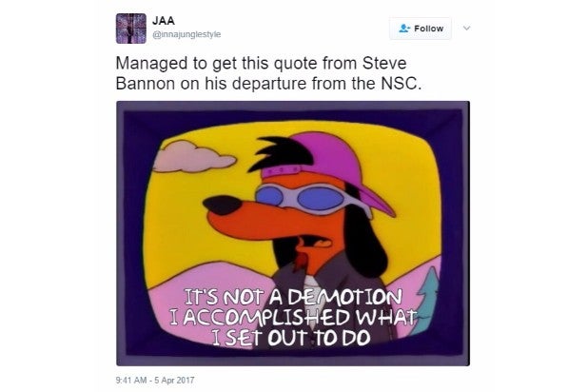Follow the JAA account

421,29
